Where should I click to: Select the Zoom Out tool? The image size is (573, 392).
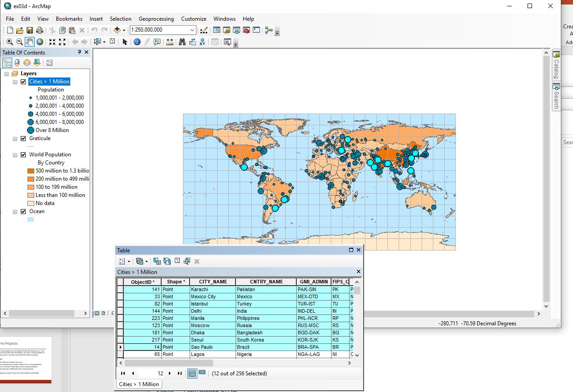pyautogui.click(x=19, y=41)
